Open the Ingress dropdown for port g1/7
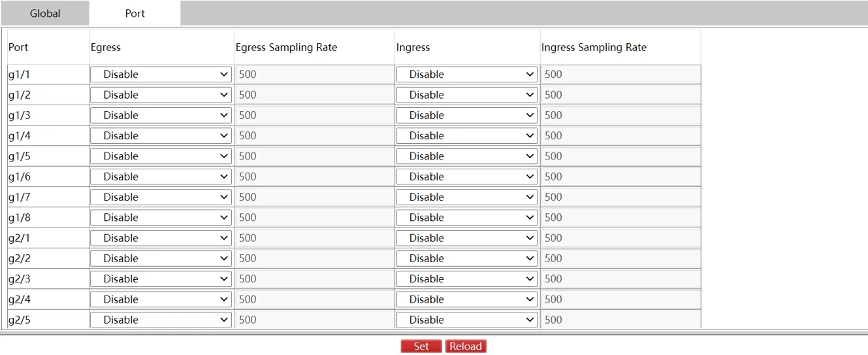This screenshot has height=355, width=868. (x=466, y=197)
